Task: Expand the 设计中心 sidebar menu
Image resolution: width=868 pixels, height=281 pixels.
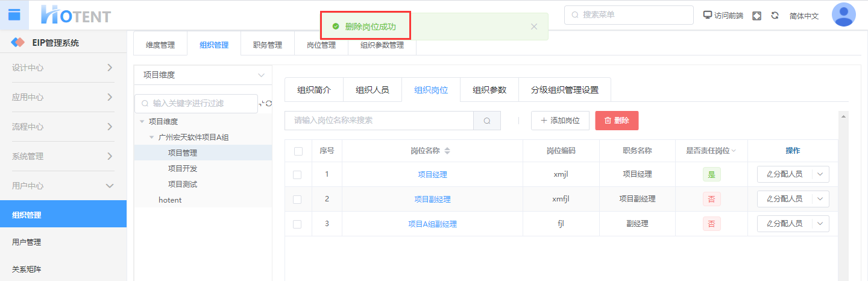Action: tap(63, 68)
